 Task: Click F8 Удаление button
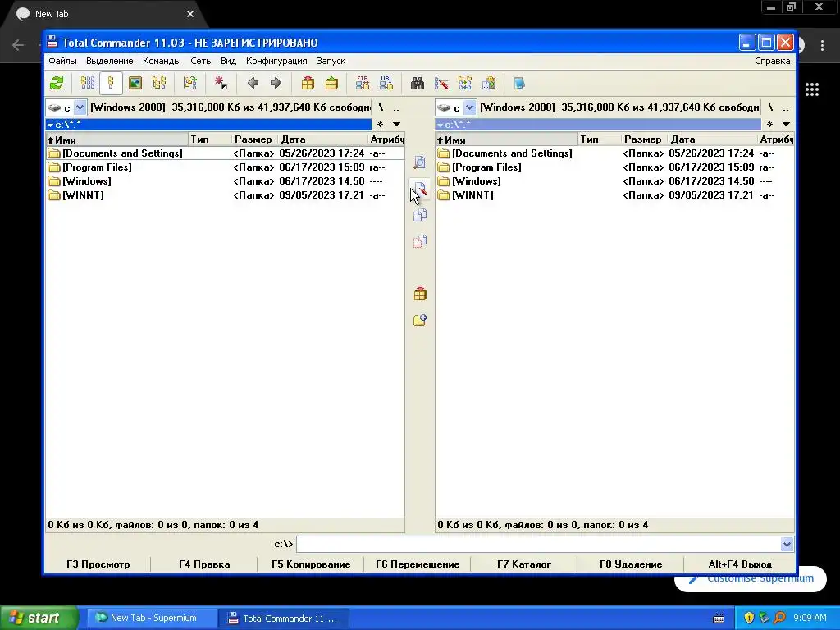(631, 564)
